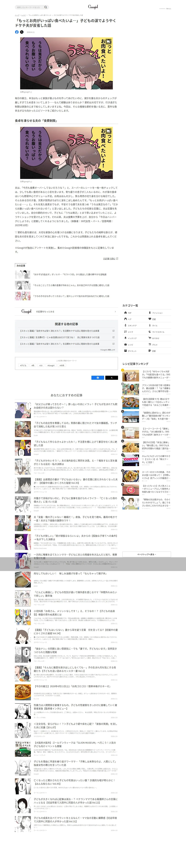Image resolution: width=186 pixels, height=868 pixels.
Task: Open next article おかずは5品出す がノルマ
Action: click(x=66, y=275)
